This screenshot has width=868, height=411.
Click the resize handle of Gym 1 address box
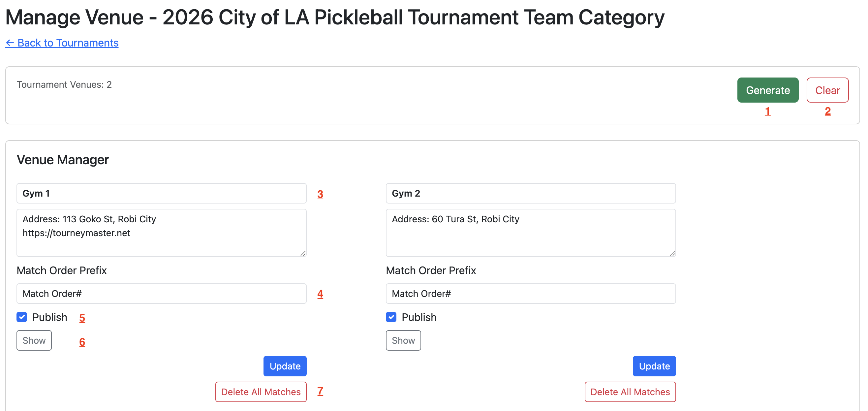[303, 253]
